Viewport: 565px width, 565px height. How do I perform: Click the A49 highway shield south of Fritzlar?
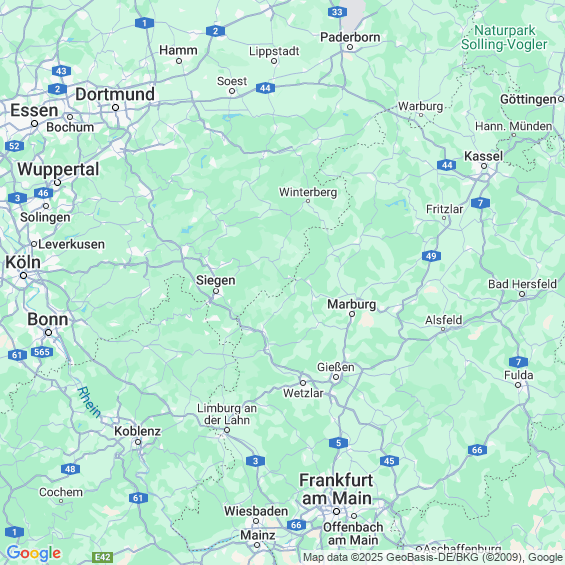(x=431, y=256)
